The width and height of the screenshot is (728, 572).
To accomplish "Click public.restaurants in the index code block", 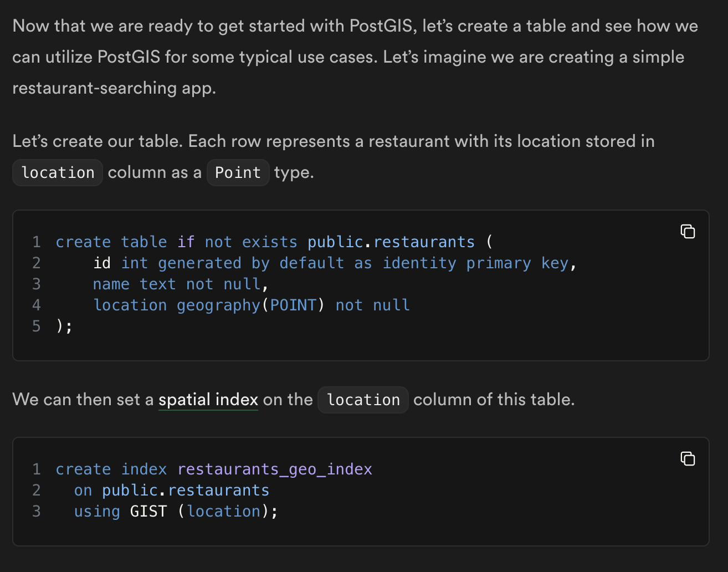I will tap(185, 490).
